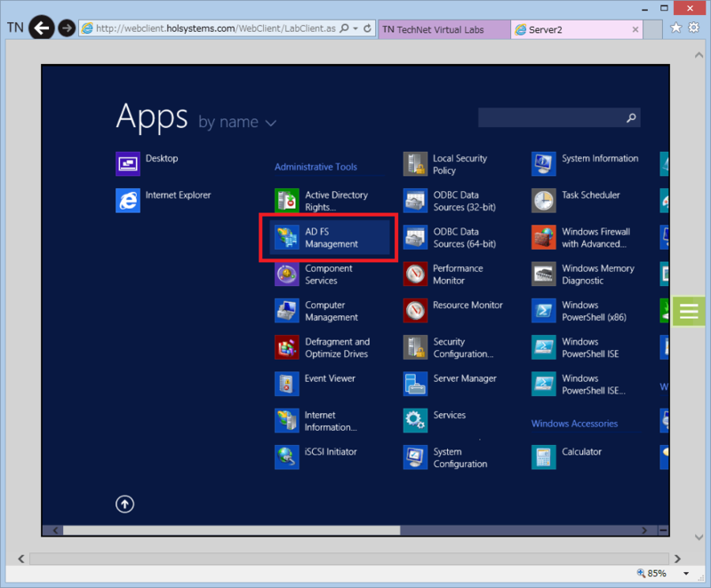Open System Configuration icon
Viewport: 711px width, 588px height.
tap(415, 457)
